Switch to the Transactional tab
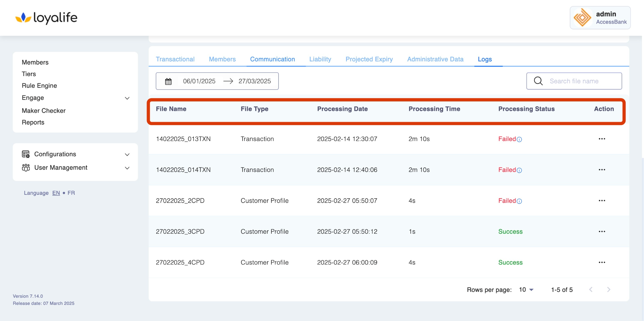Image resolution: width=644 pixels, height=321 pixels. tap(175, 59)
